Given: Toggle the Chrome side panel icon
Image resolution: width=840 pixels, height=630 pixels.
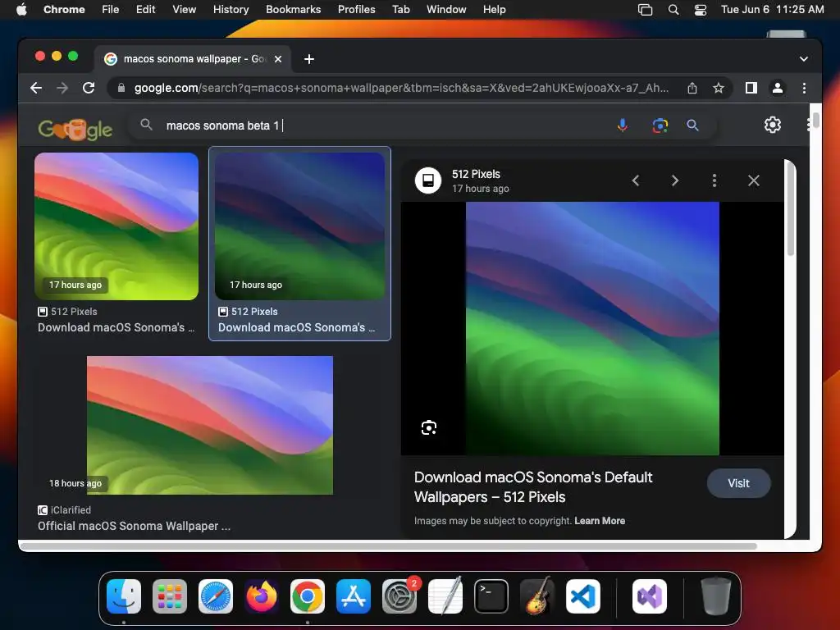Looking at the screenshot, I should [751, 88].
